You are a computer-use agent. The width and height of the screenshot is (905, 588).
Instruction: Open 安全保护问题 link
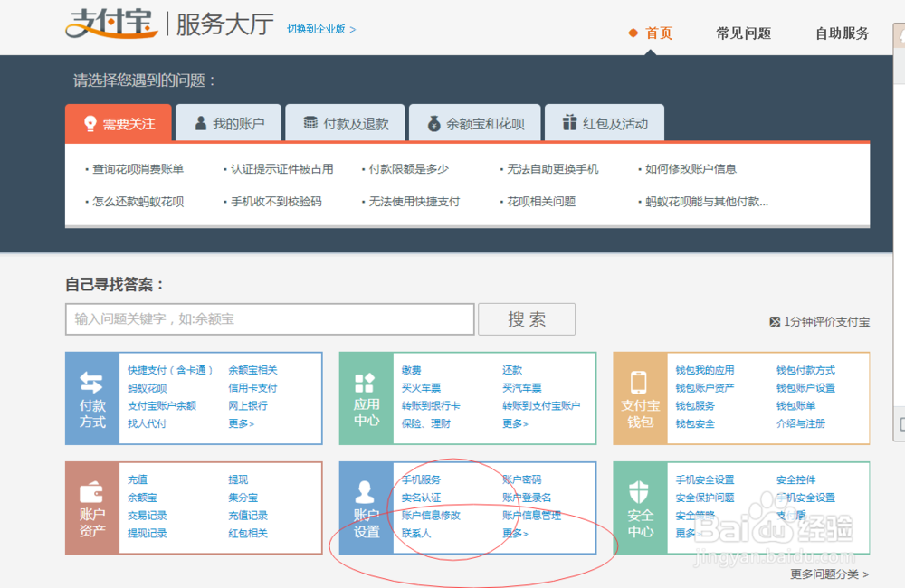pyautogui.click(x=705, y=498)
